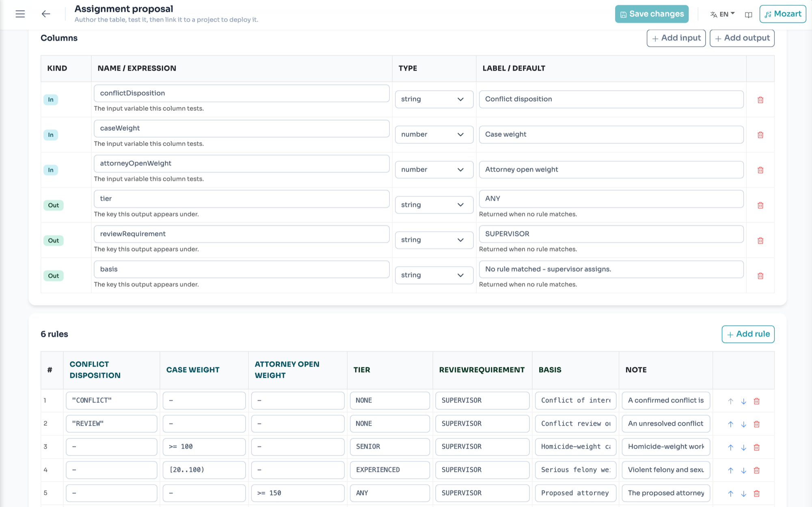The height and width of the screenshot is (507, 812).
Task: Move rule 3 down
Action: (743, 447)
